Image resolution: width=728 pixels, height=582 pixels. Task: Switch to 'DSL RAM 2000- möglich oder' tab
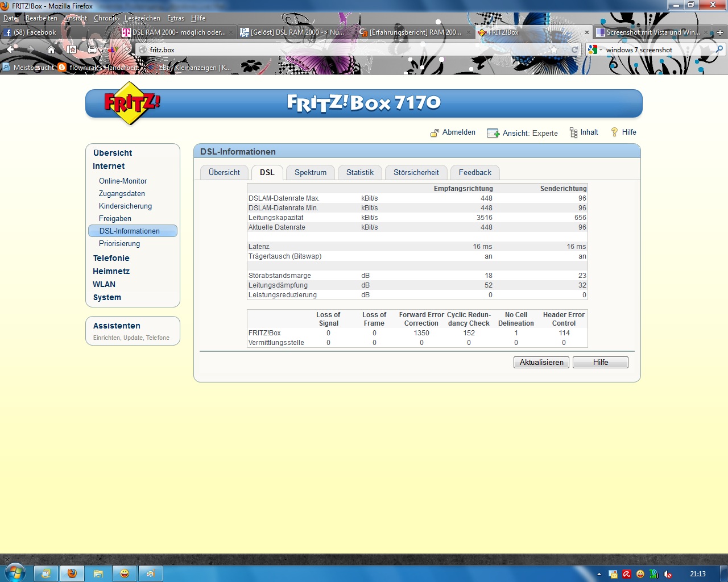click(177, 32)
